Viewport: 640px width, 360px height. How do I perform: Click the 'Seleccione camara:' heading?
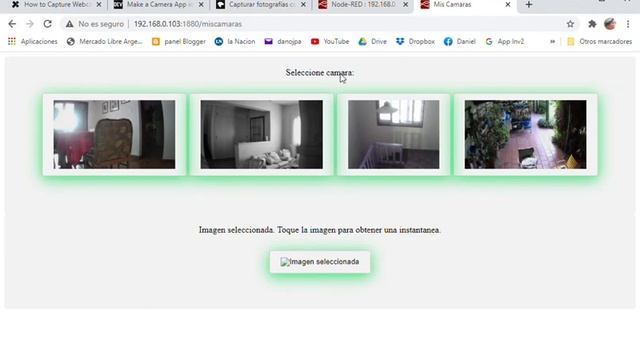pyautogui.click(x=320, y=73)
